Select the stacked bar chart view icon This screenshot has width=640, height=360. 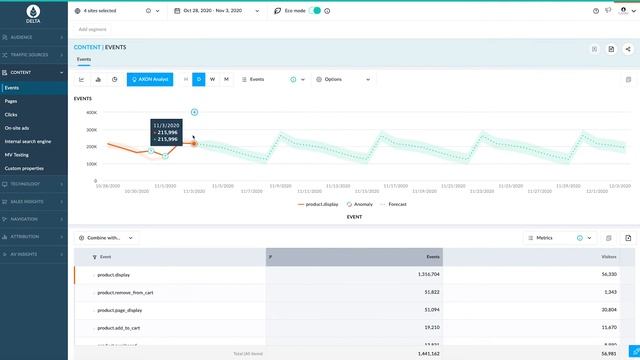tap(98, 80)
